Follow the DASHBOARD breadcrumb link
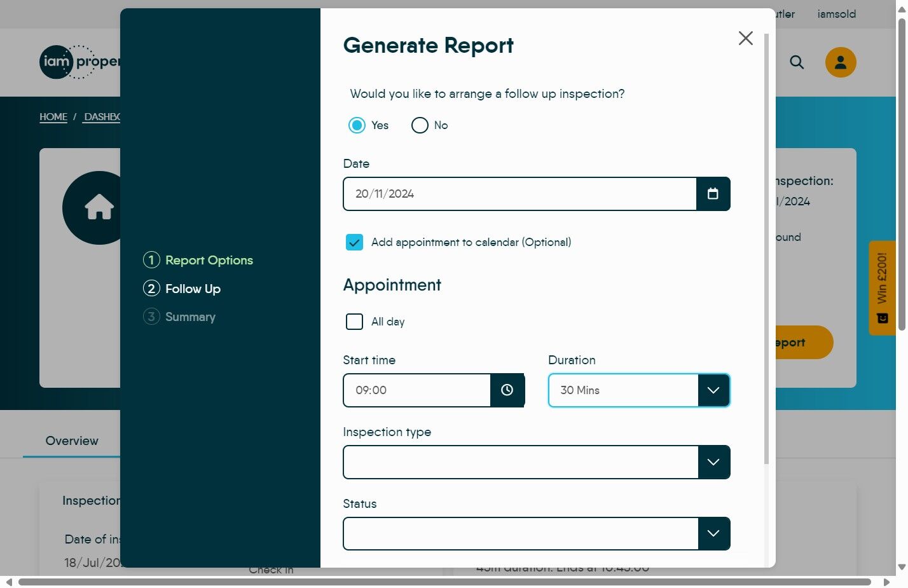Viewport: 908px width, 588px height. [102, 117]
